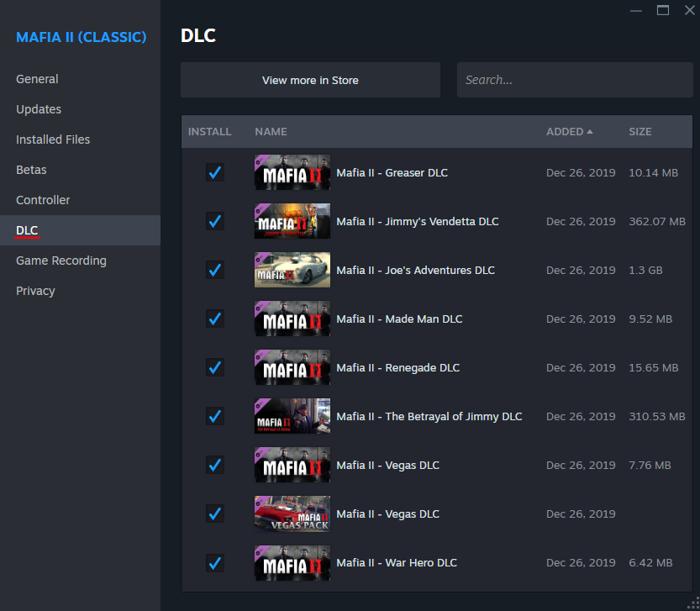Click the Vegas Pack thumbnail image
The height and width of the screenshot is (611, 700).
coord(292,514)
